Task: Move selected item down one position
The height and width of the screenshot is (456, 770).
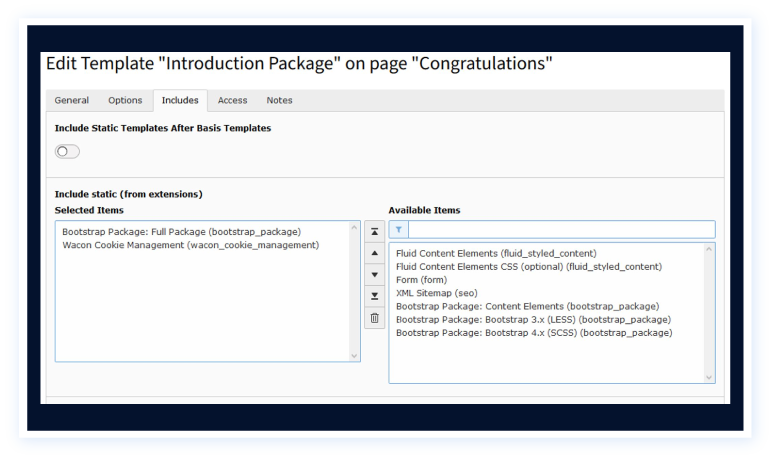Action: pos(374,275)
